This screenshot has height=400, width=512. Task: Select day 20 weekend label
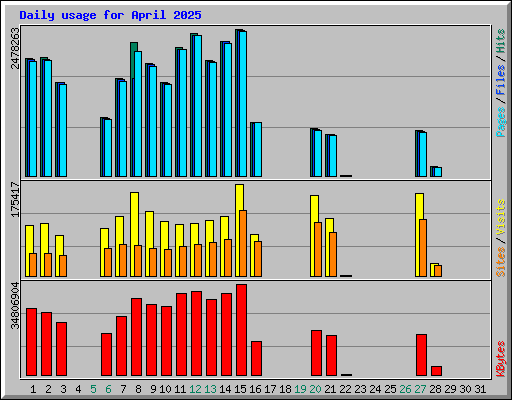[315, 389]
